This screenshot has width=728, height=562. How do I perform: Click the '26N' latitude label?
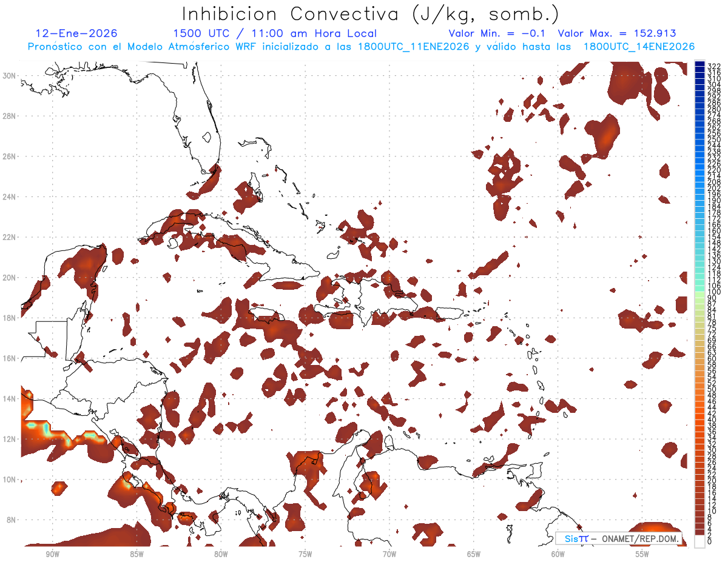tap(9, 156)
